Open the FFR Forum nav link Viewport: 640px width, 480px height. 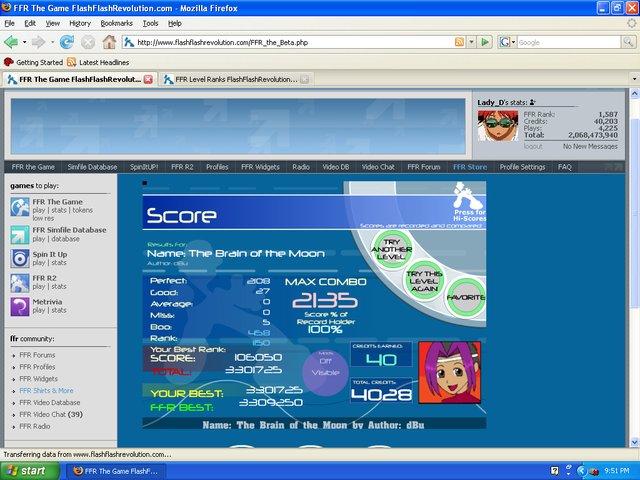[x=424, y=167]
